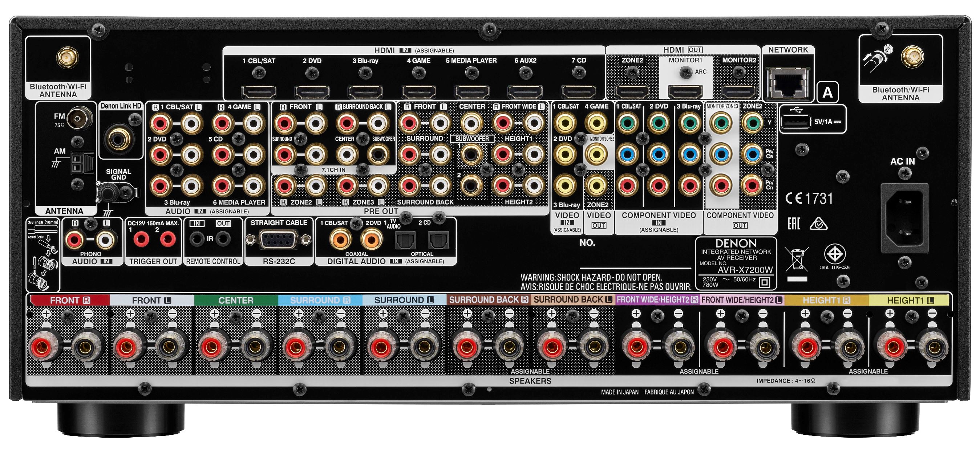Click the USB 5V/1A port
Screen dimensions: 980x450
(x=795, y=122)
